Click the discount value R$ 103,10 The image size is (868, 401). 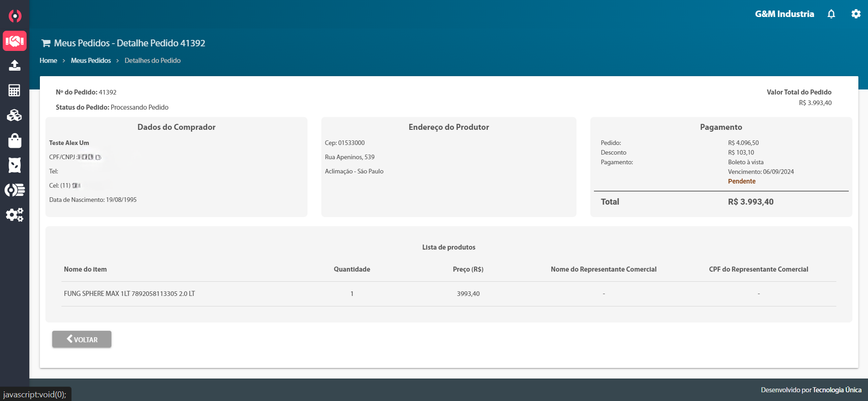[741, 152]
